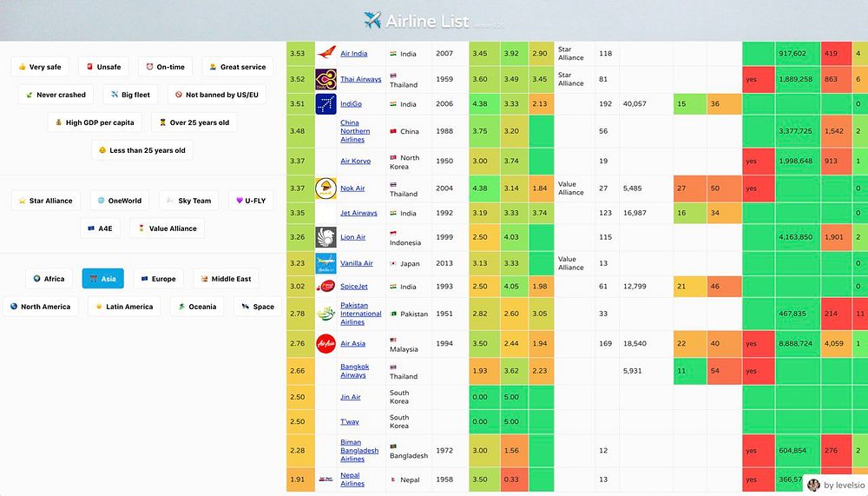Open the Nok Air link
This screenshot has width=868, height=496.
(352, 188)
